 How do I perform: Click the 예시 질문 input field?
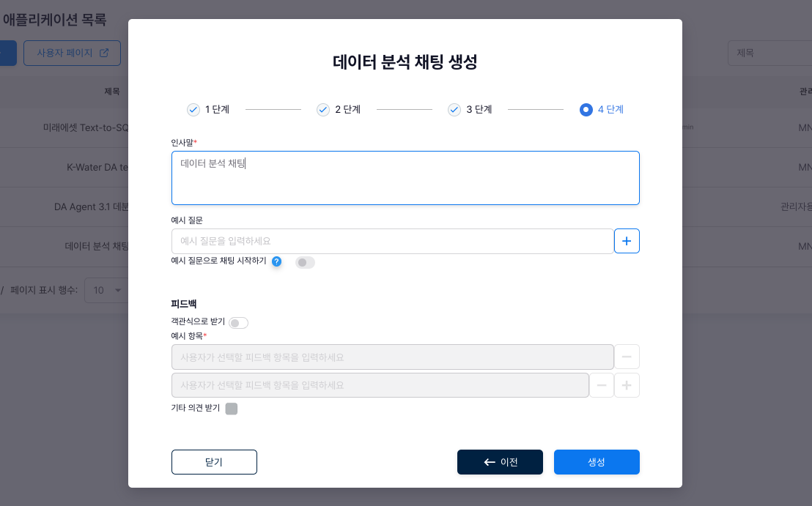click(392, 241)
